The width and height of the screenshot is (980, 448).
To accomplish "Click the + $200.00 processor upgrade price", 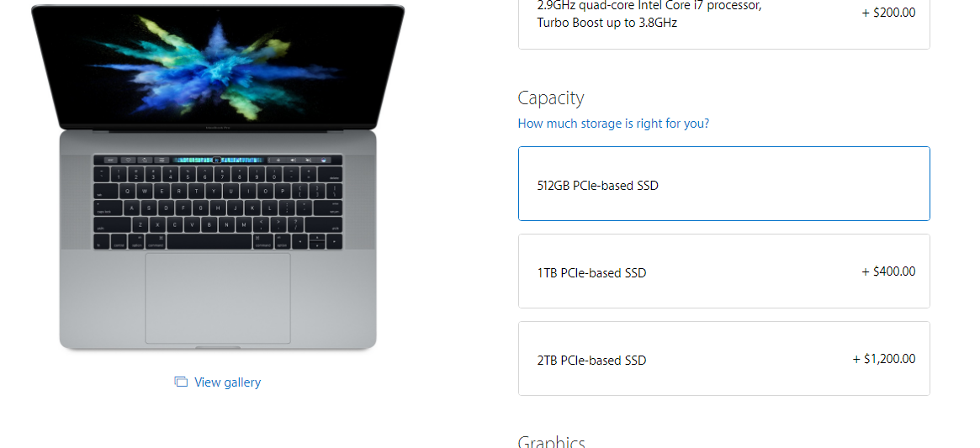I will 889,13.
